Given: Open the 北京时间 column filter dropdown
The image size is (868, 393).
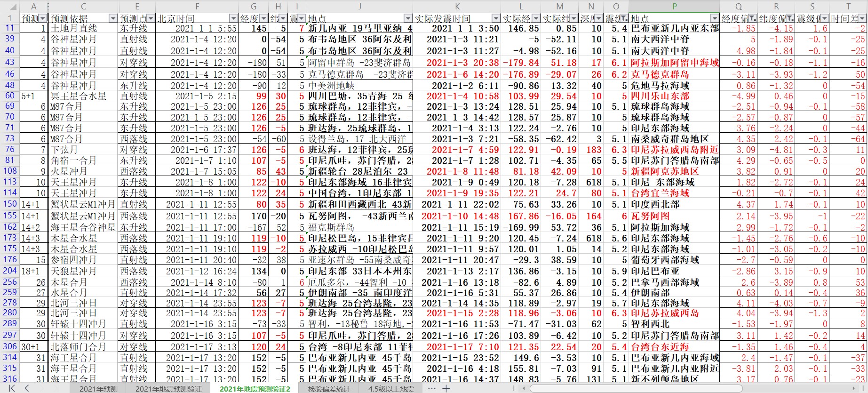Looking at the screenshot, I should (x=234, y=18).
